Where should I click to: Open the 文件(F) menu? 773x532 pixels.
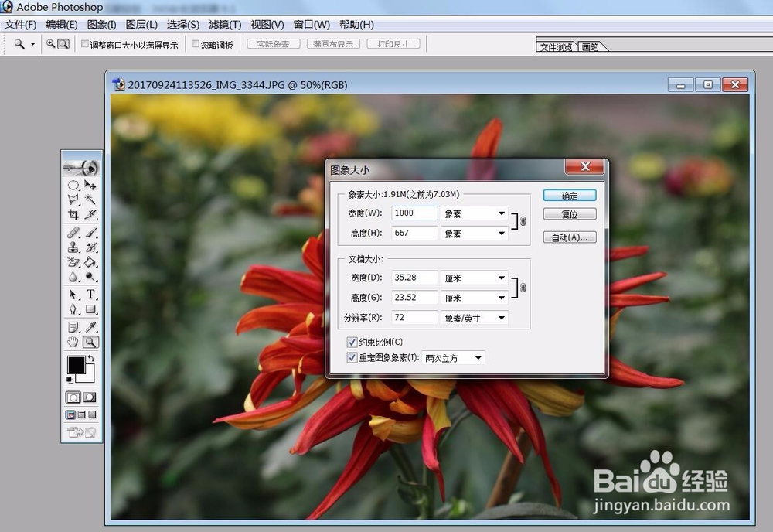point(20,24)
